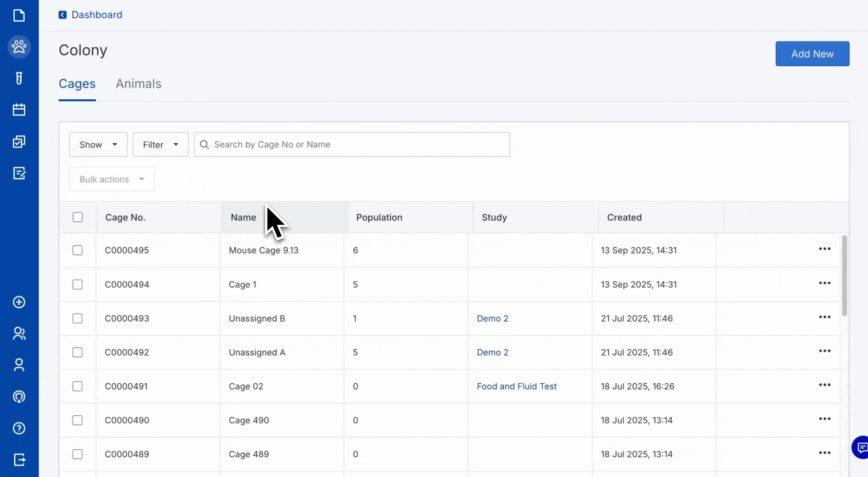Open three-dot menu for Cage 02 row
This screenshot has height=477, width=868.
coord(824,385)
